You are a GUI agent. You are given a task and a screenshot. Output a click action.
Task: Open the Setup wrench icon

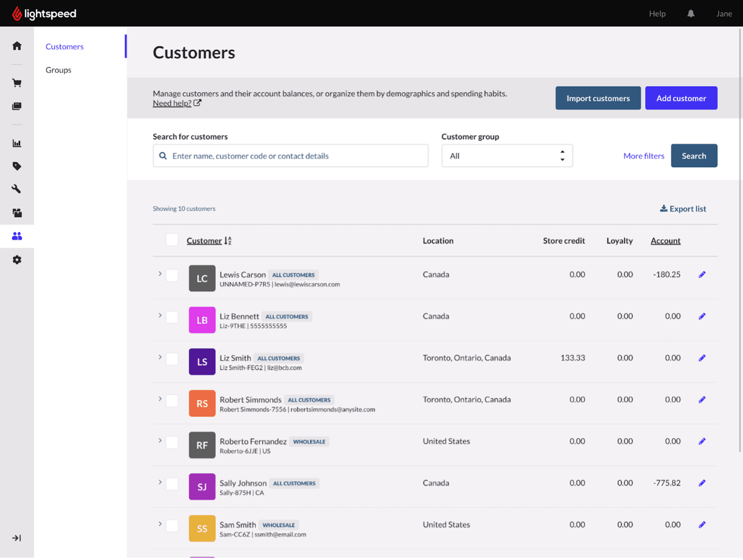(17, 189)
